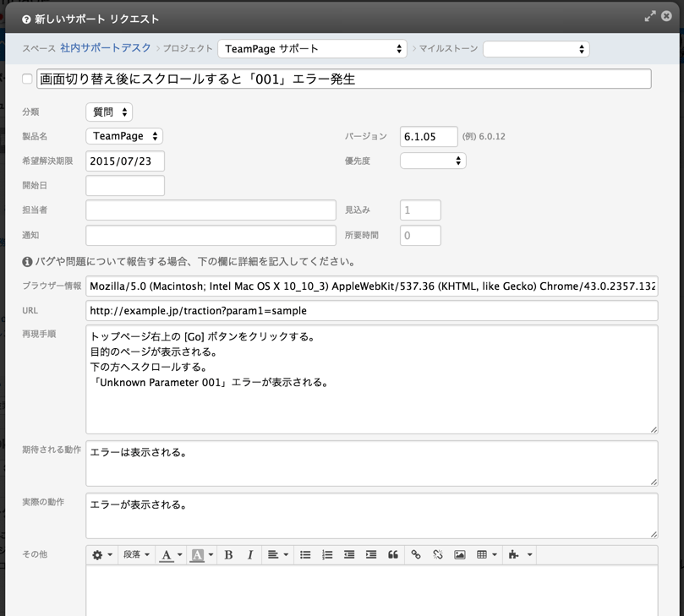Screen dimensions: 684x616
Task: Open the plugin puzzle-piece menu
Action: [519, 554]
